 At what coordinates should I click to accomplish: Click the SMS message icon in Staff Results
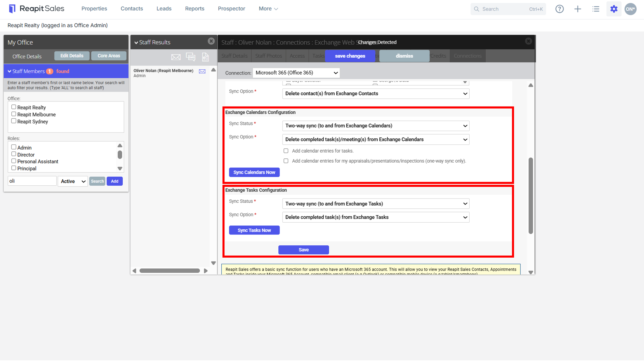(191, 57)
